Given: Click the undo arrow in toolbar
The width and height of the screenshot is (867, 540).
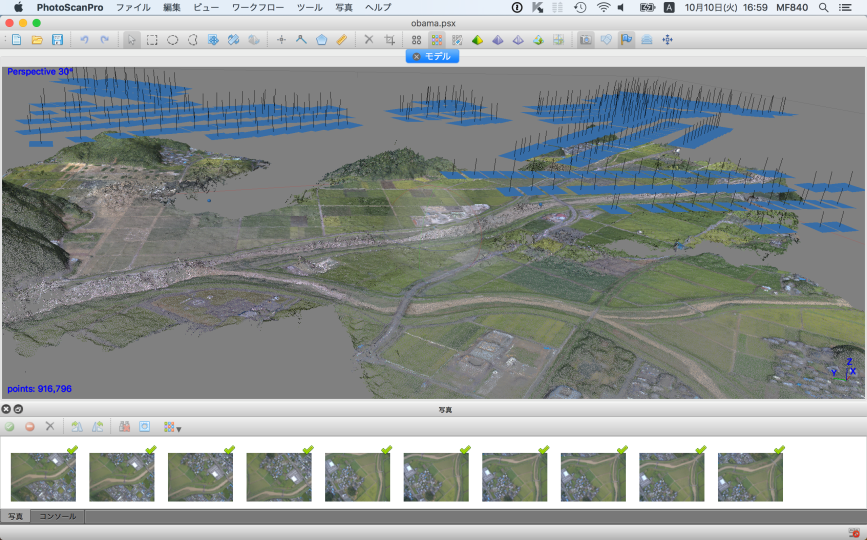Looking at the screenshot, I should tap(85, 40).
